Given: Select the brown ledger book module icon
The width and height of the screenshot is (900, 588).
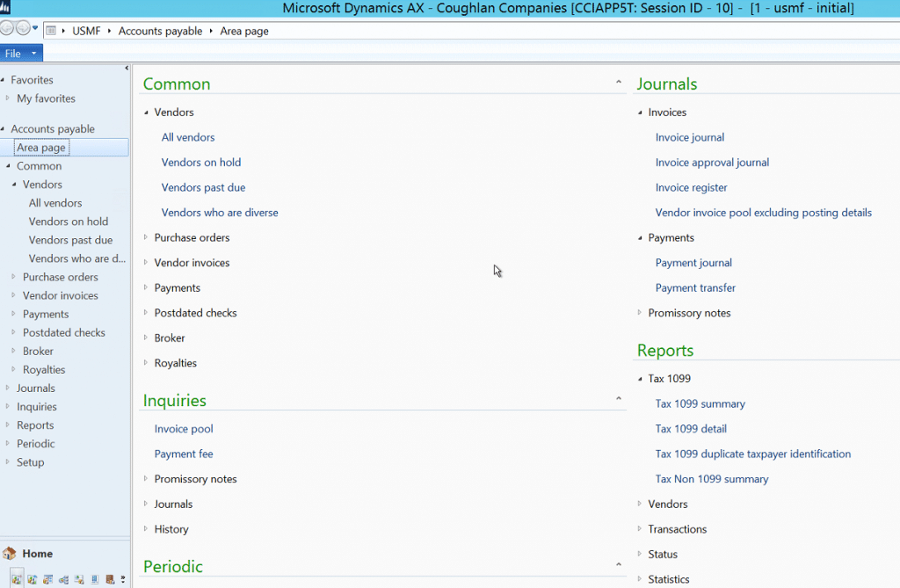Looking at the screenshot, I should tap(110, 579).
